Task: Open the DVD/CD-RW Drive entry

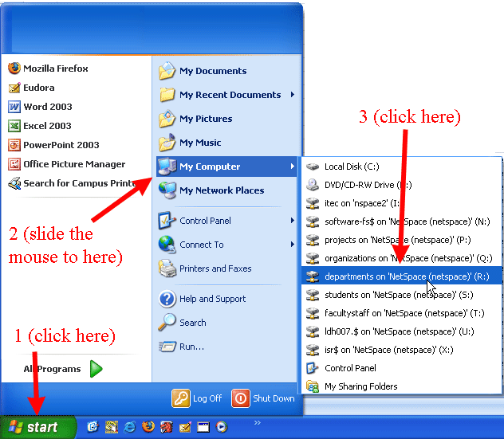Action: 402,185
